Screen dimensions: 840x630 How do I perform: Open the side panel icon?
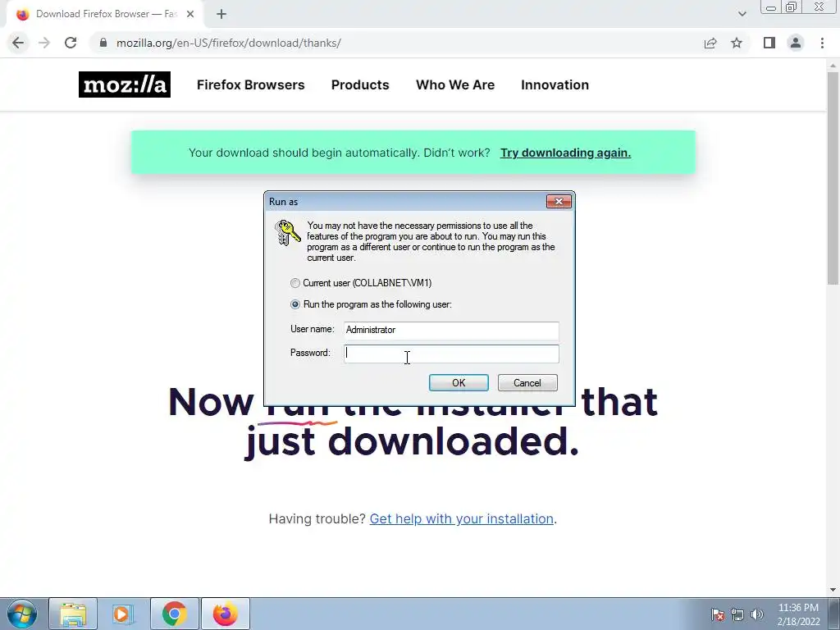pos(769,43)
